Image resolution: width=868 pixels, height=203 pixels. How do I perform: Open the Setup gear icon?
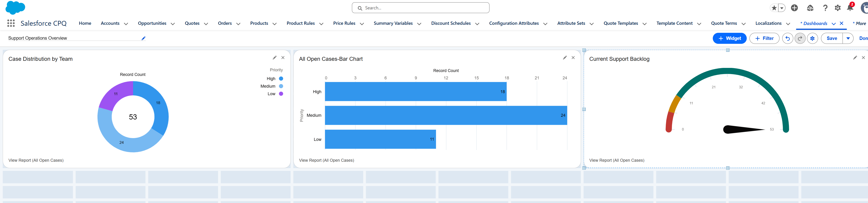click(x=838, y=8)
